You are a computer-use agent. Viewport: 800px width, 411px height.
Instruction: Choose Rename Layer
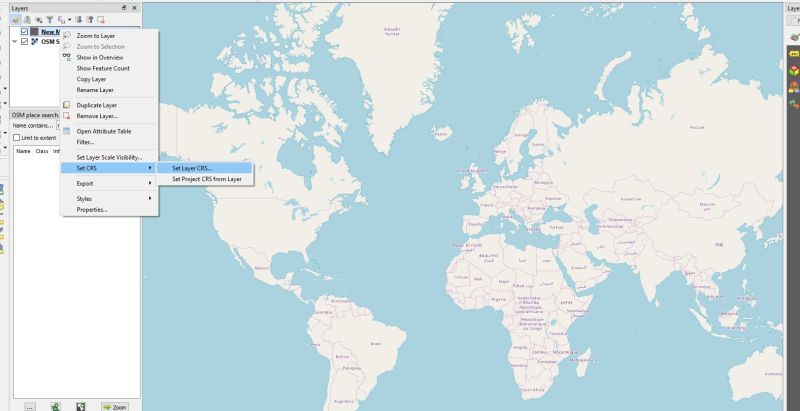(95, 90)
